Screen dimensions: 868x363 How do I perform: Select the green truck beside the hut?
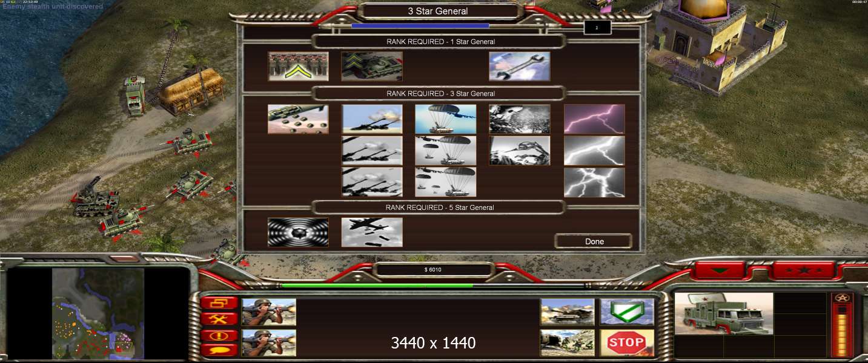coord(134,95)
